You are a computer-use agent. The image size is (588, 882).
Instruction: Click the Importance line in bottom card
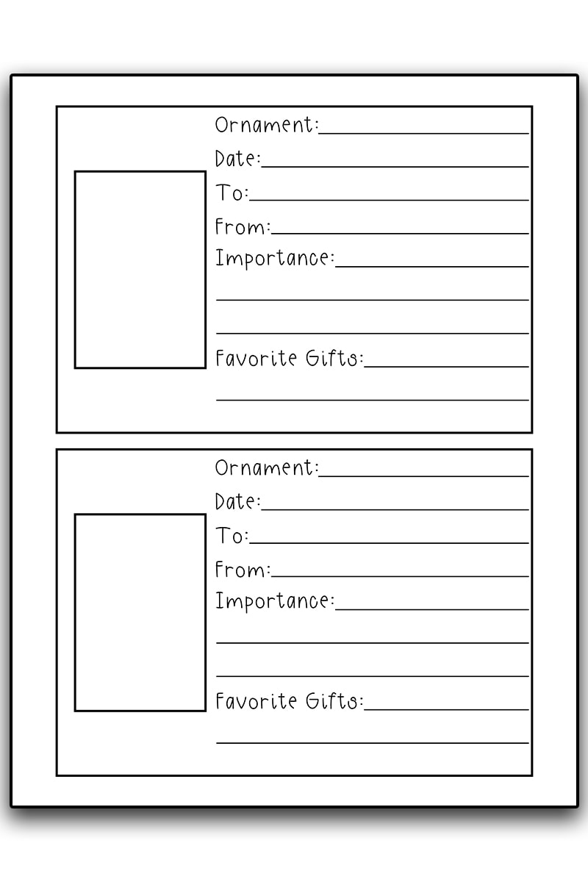(x=432, y=609)
